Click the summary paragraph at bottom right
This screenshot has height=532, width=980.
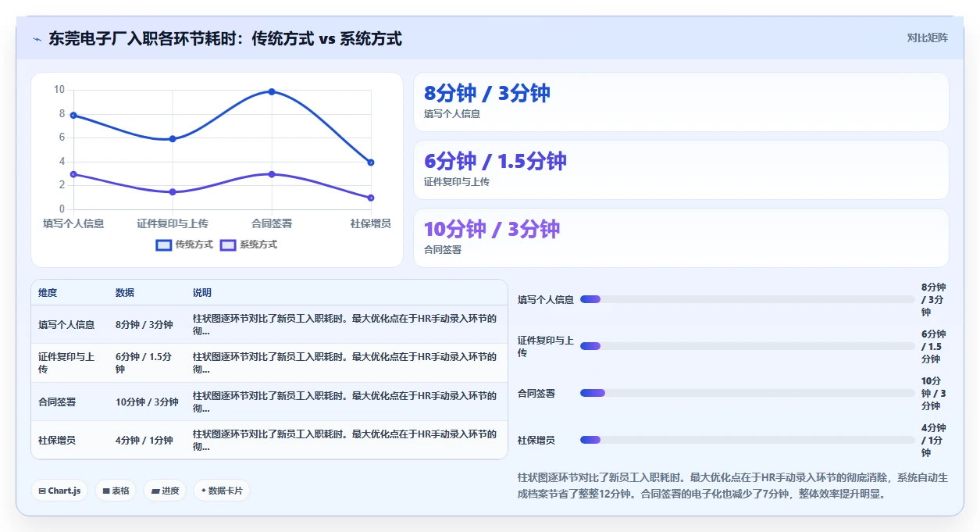(732, 485)
